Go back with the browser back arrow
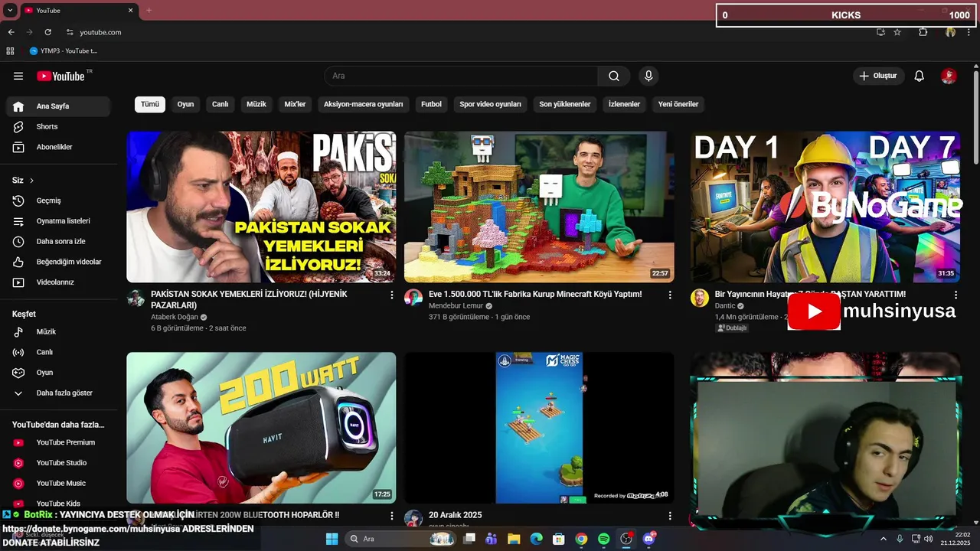 click(11, 32)
